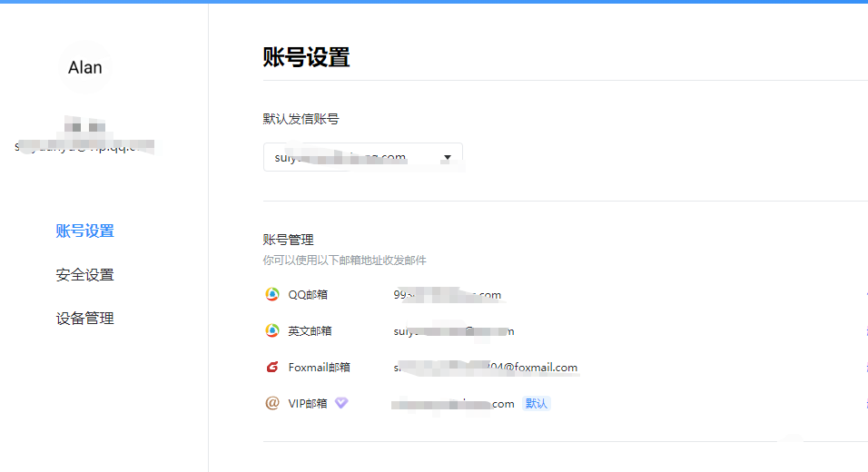Click the purple VIP diamond badge
This screenshot has height=472, width=868.
point(341,403)
